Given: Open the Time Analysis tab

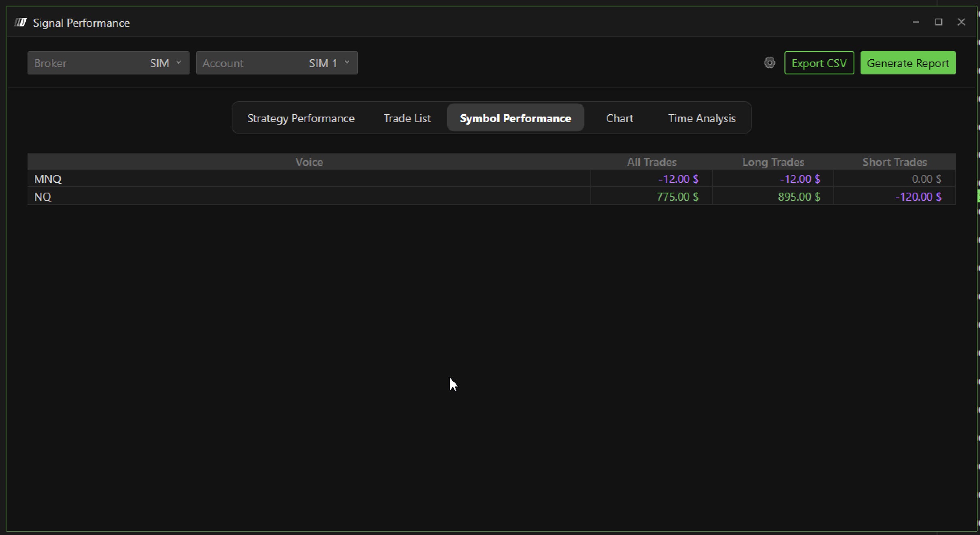Looking at the screenshot, I should (x=701, y=118).
